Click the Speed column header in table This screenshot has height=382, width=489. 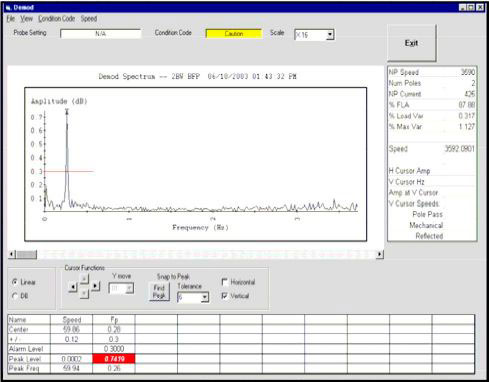(71, 320)
